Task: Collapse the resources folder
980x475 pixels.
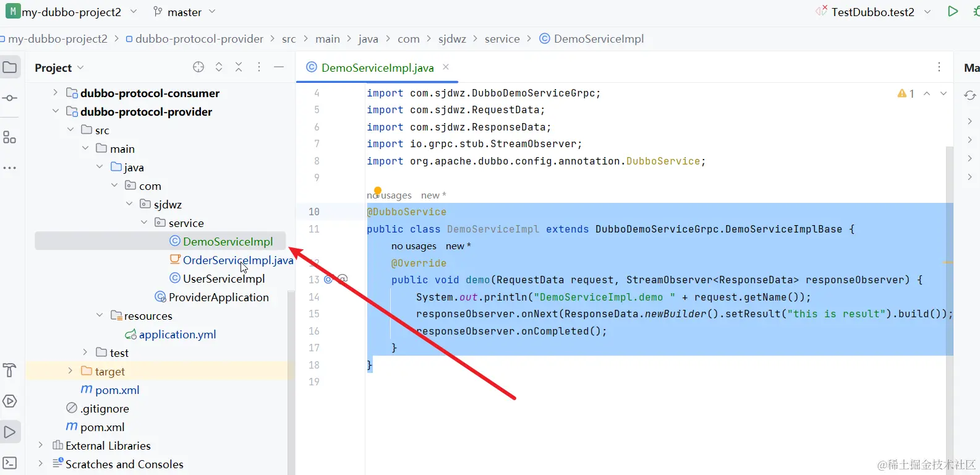Action: coord(100,315)
